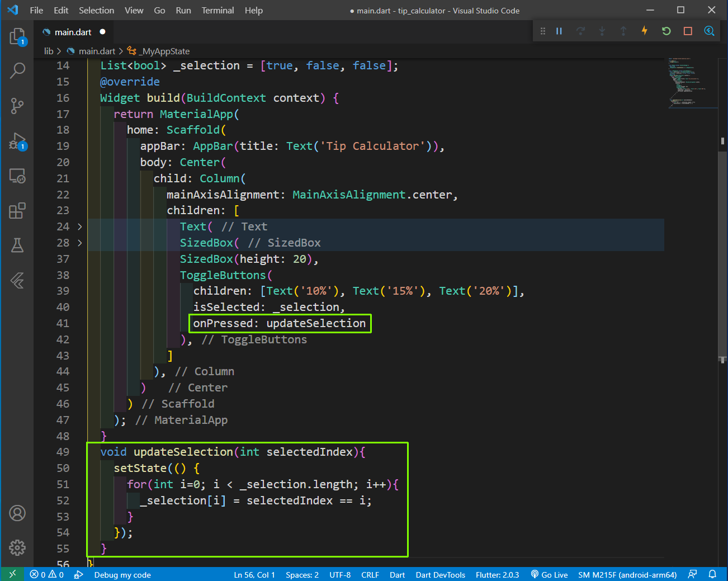Change line ending via CRLF
The width and height of the screenshot is (728, 581).
click(370, 575)
